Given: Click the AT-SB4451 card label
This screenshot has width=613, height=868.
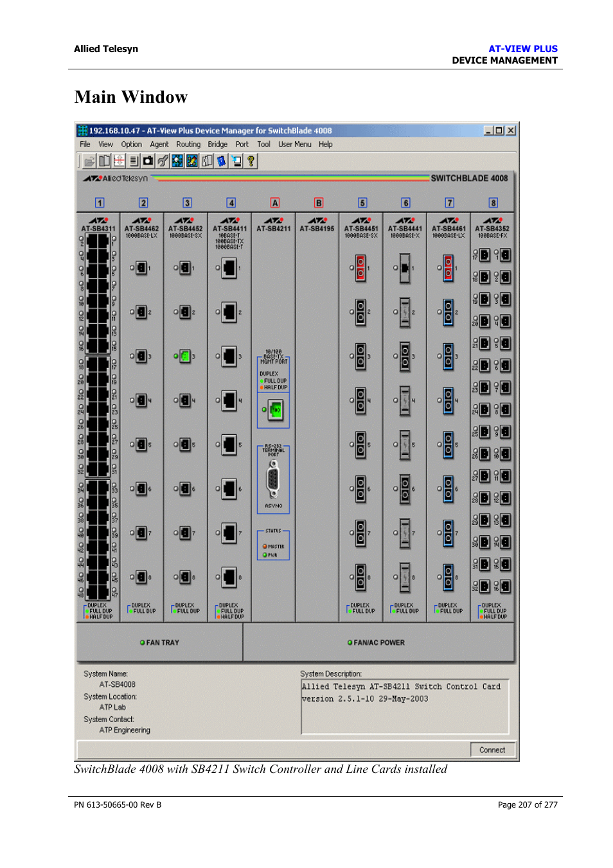Looking at the screenshot, I should point(361,228).
